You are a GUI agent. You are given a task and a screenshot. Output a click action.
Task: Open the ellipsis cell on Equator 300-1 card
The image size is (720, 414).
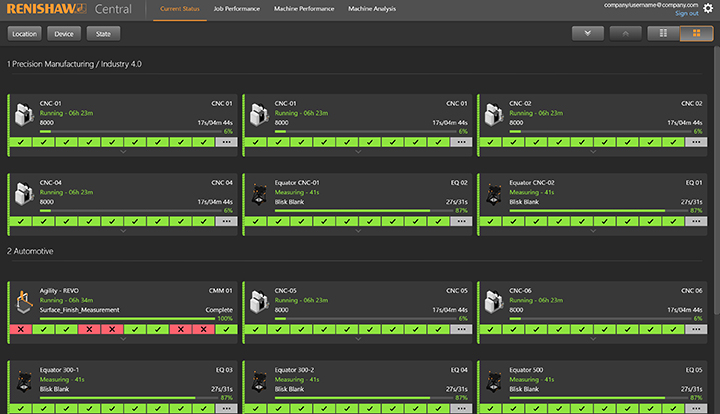(x=226, y=408)
